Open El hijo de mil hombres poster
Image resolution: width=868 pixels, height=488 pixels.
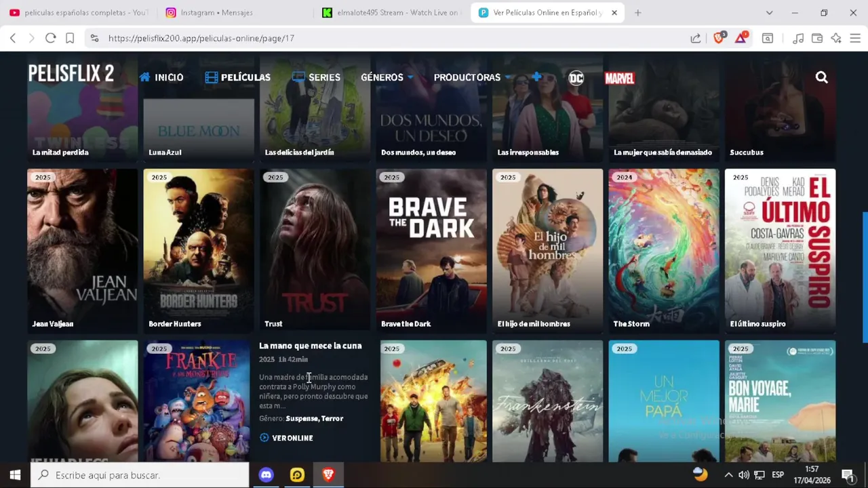coord(547,250)
